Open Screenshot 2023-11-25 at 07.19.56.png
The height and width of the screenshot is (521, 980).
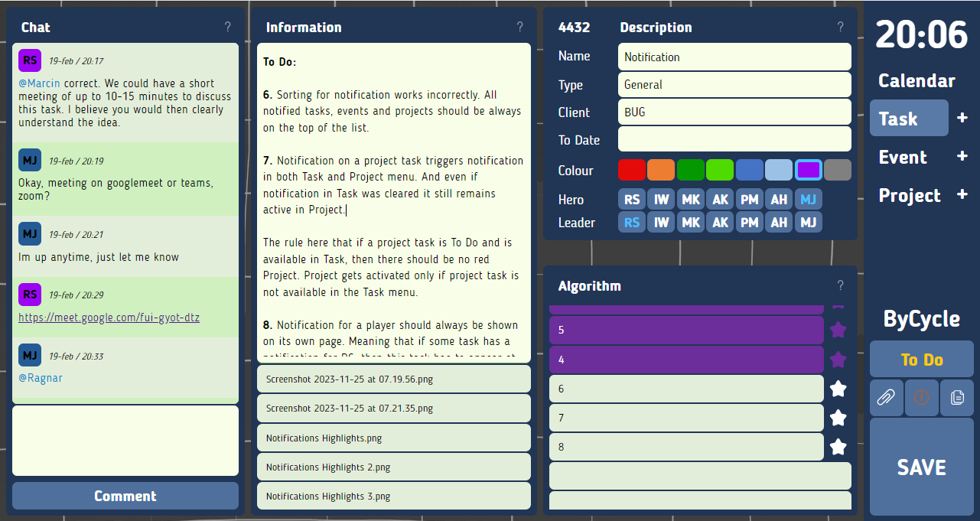(x=394, y=379)
